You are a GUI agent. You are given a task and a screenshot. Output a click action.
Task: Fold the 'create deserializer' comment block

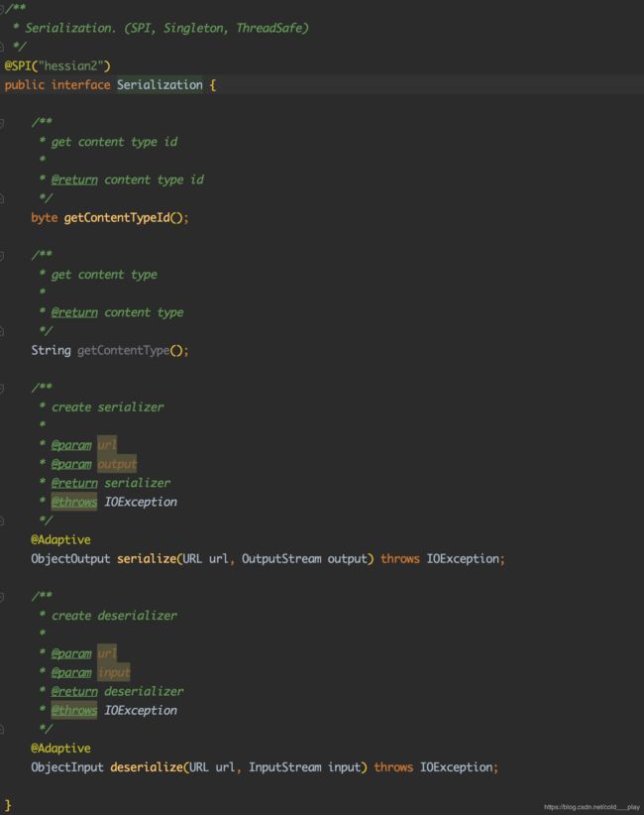pyautogui.click(x=3, y=596)
